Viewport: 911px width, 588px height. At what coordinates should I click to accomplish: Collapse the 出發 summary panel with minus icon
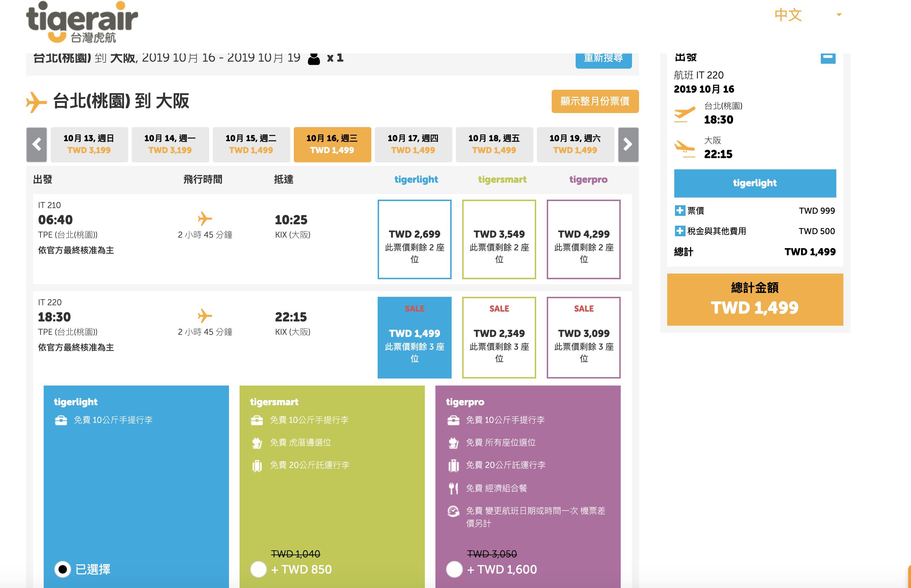tap(828, 58)
